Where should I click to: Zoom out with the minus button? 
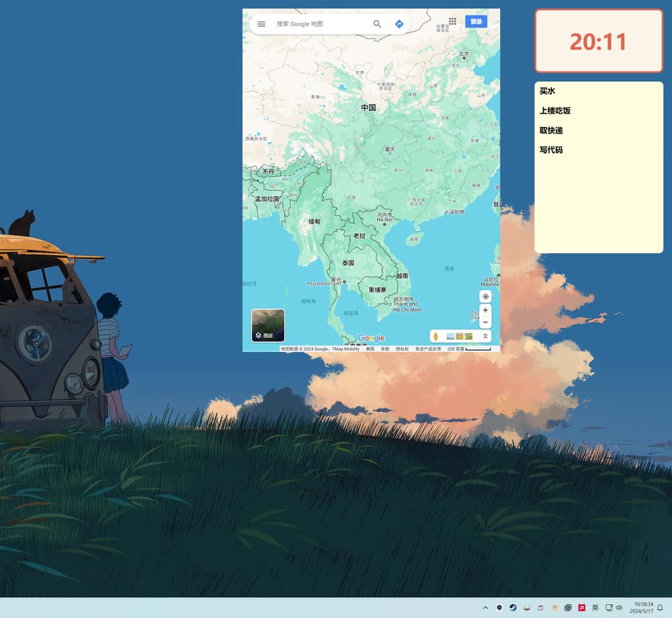[x=485, y=322]
